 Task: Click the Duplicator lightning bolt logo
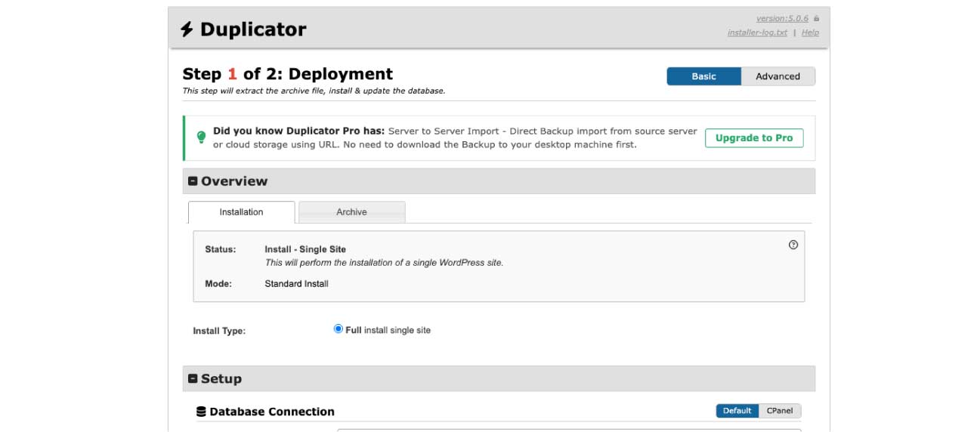[187, 29]
